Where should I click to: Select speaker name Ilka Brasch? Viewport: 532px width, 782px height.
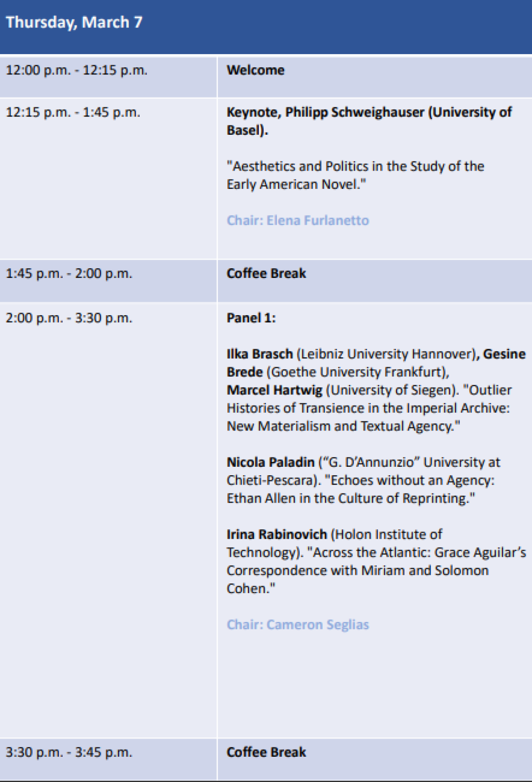(x=260, y=354)
